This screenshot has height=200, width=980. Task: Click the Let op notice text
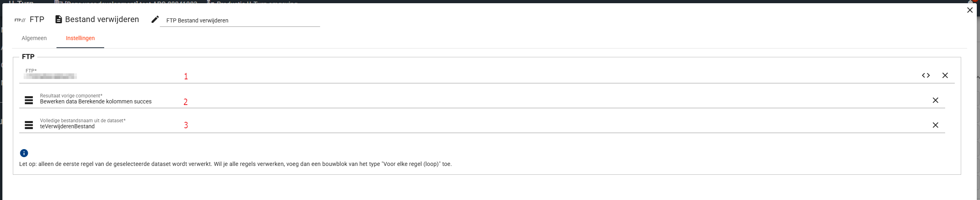[x=235, y=164]
